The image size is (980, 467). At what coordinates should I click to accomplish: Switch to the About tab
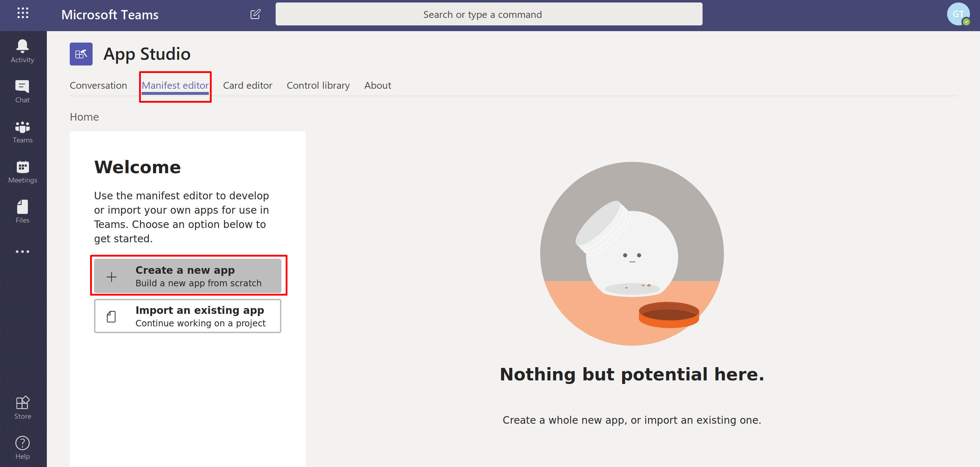(x=378, y=85)
